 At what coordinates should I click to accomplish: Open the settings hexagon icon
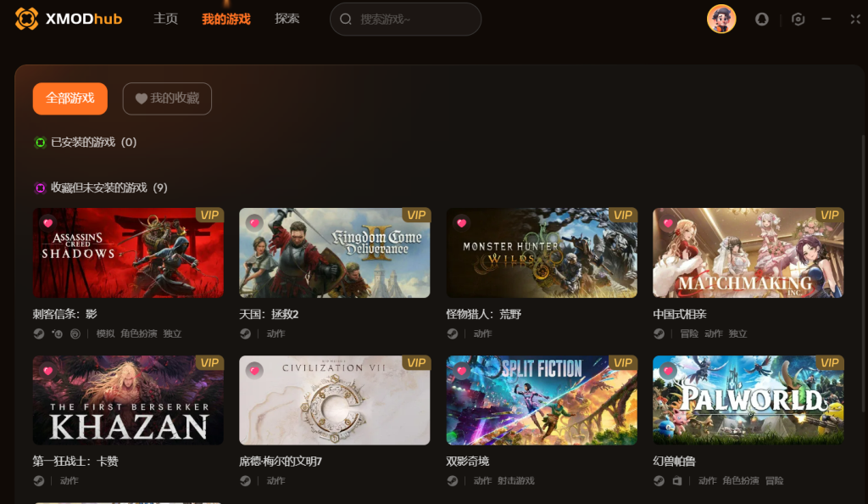[x=798, y=20]
